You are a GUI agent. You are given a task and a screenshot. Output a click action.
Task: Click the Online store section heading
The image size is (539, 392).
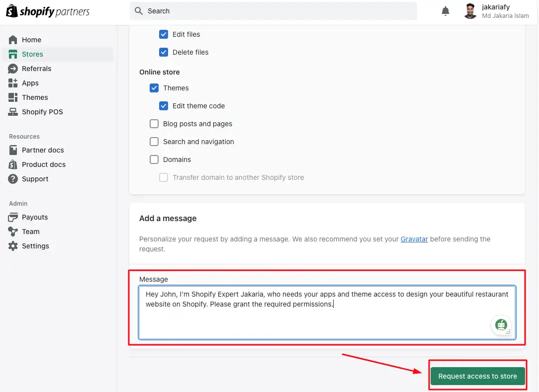click(160, 72)
